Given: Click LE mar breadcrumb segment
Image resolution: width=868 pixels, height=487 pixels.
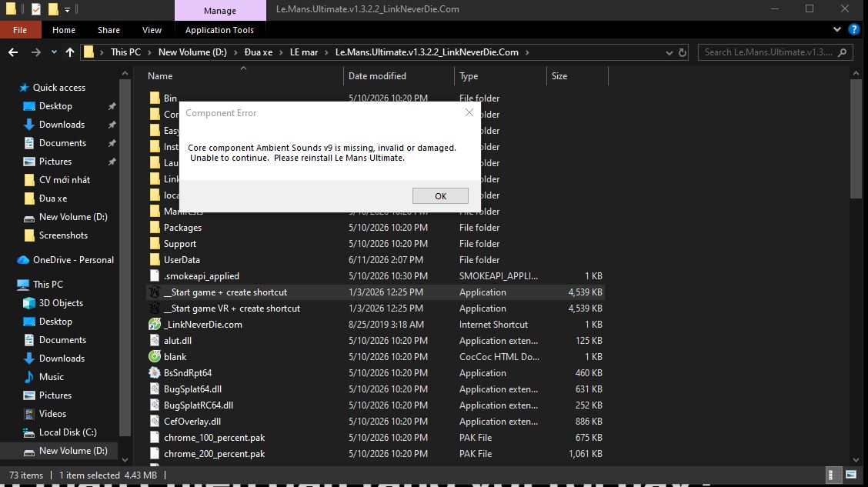Looking at the screenshot, I should (304, 52).
